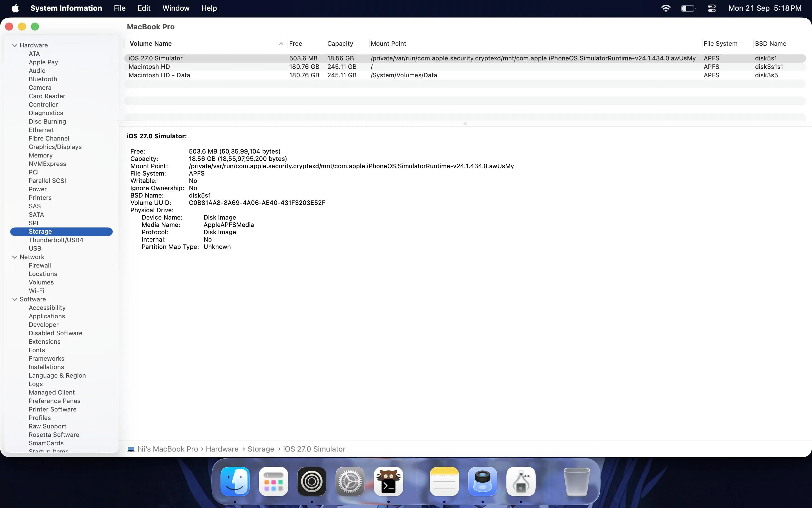The width and height of the screenshot is (812, 508).
Task: Select Extensions under Software
Action: (45, 342)
